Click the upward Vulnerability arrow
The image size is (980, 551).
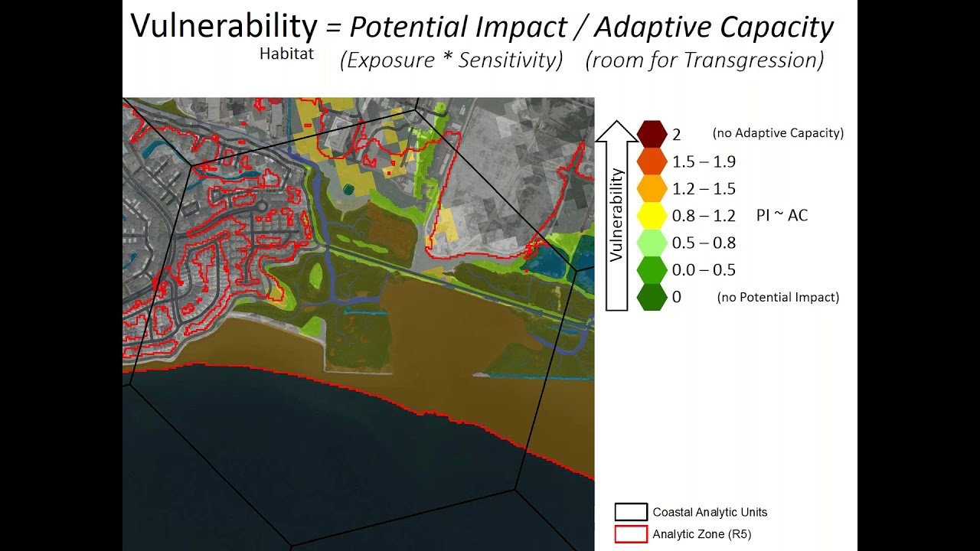pyautogui.click(x=616, y=215)
